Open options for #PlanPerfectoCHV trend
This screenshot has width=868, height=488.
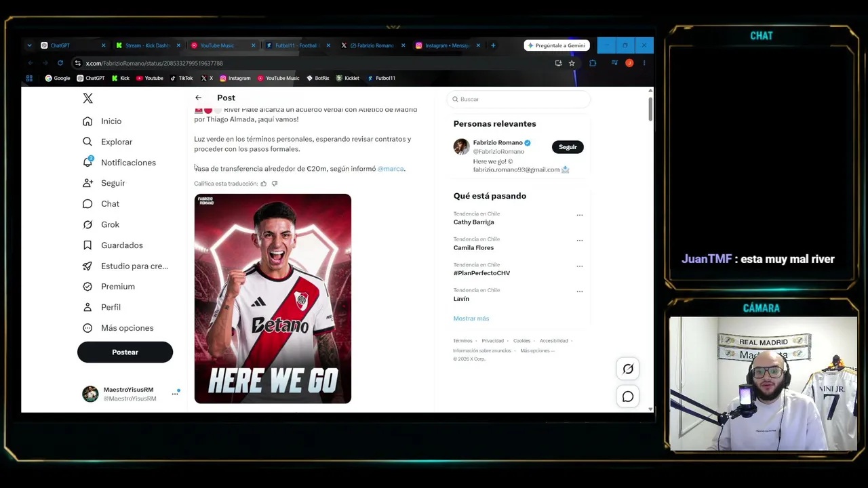(x=580, y=266)
